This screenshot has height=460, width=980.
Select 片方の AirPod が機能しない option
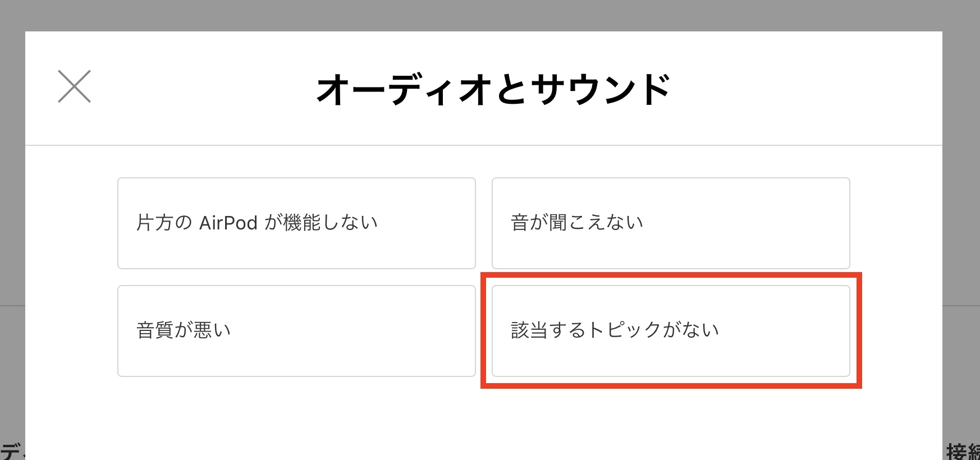(x=296, y=223)
